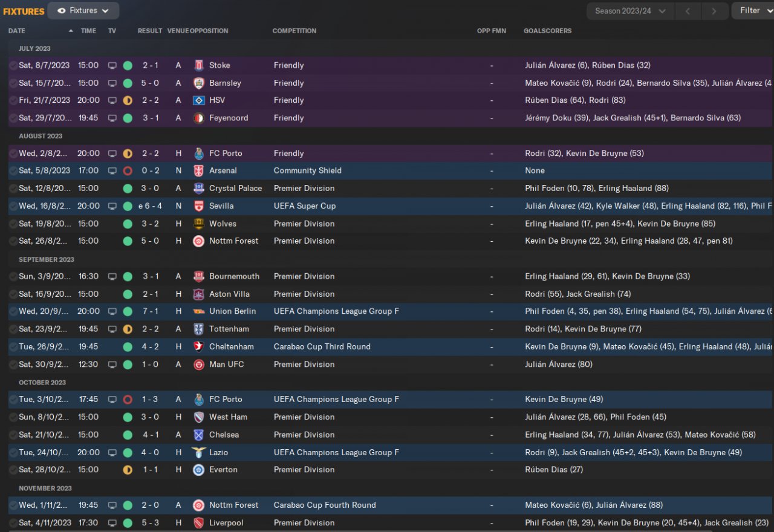Click the Tottenham club badge

(198, 329)
